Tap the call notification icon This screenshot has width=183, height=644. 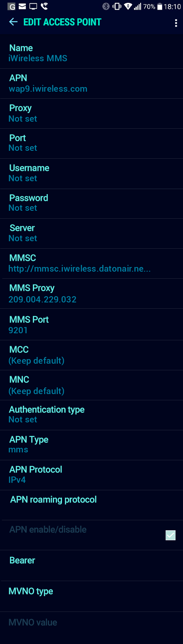coord(45,6)
